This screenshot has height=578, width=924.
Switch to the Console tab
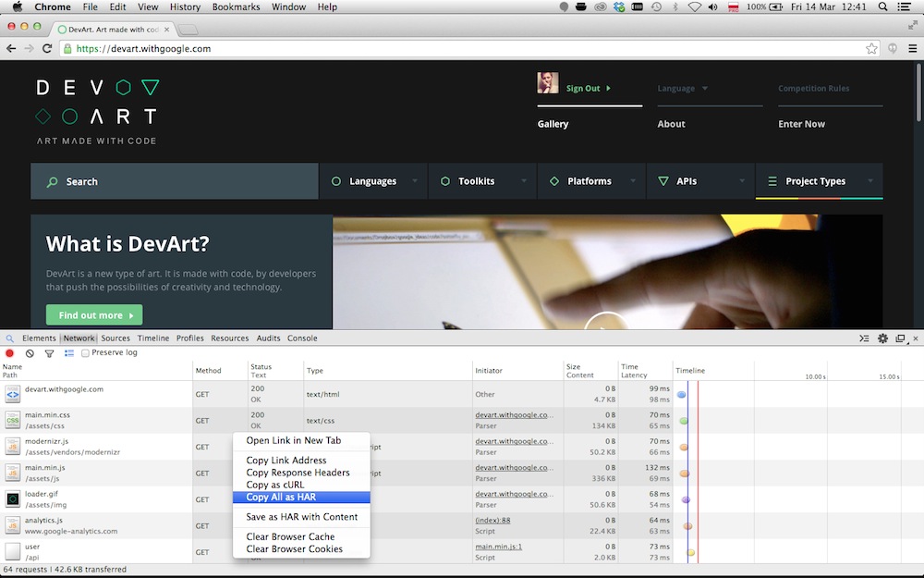pyautogui.click(x=302, y=338)
